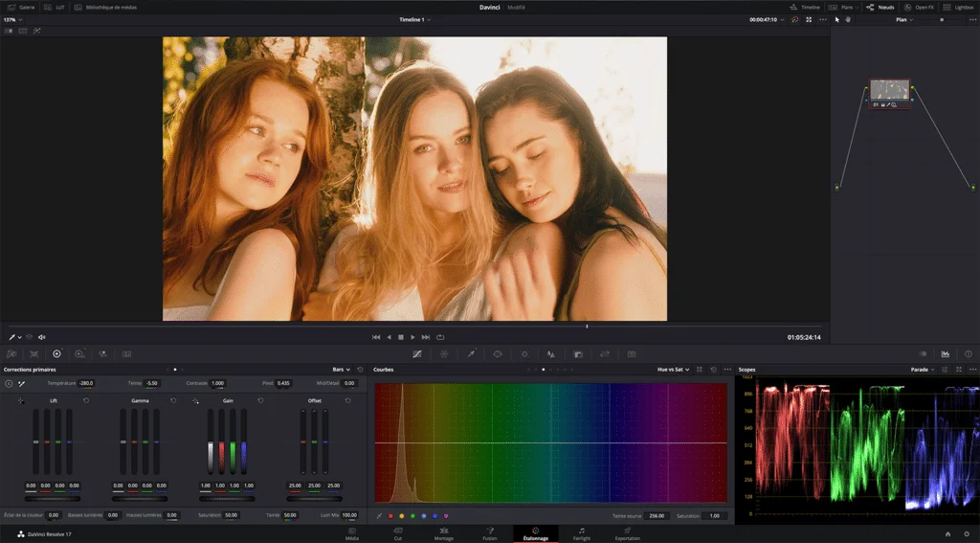
Task: Toggle the Lightbox view
Action: [958, 8]
